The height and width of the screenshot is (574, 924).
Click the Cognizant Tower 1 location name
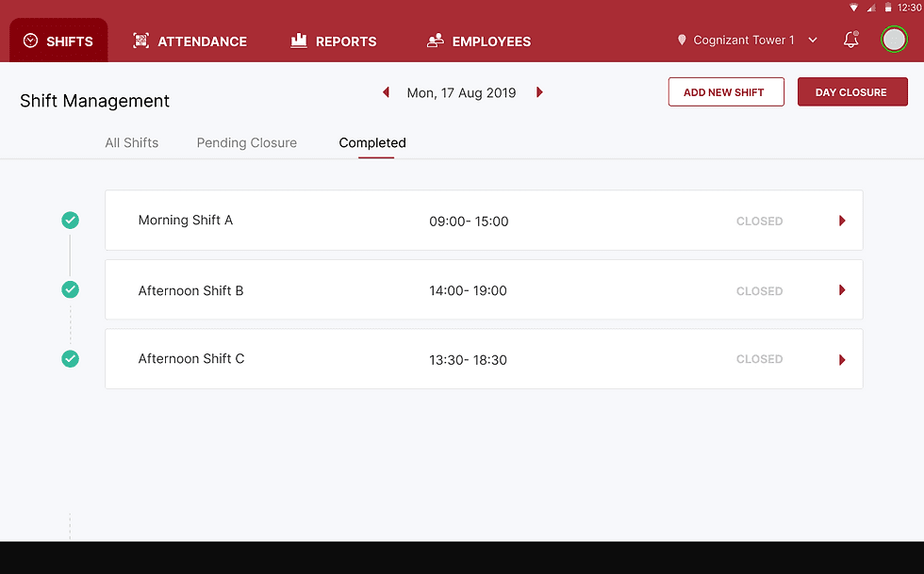coord(744,41)
